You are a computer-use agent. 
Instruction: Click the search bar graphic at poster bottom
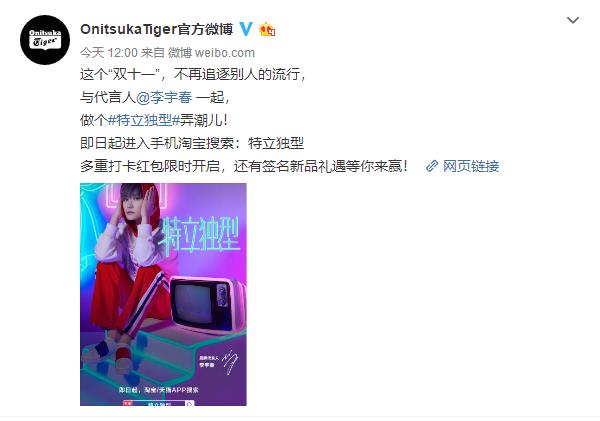click(x=158, y=403)
